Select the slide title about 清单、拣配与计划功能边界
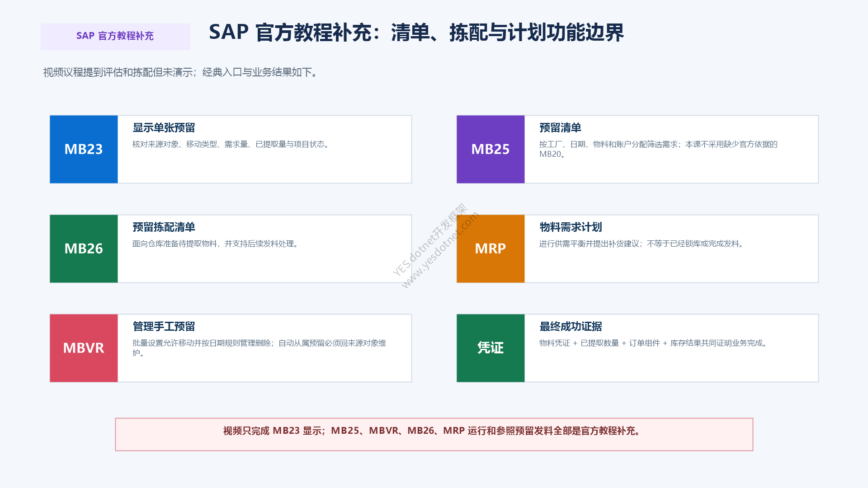The height and width of the screenshot is (488, 868). pos(416,33)
